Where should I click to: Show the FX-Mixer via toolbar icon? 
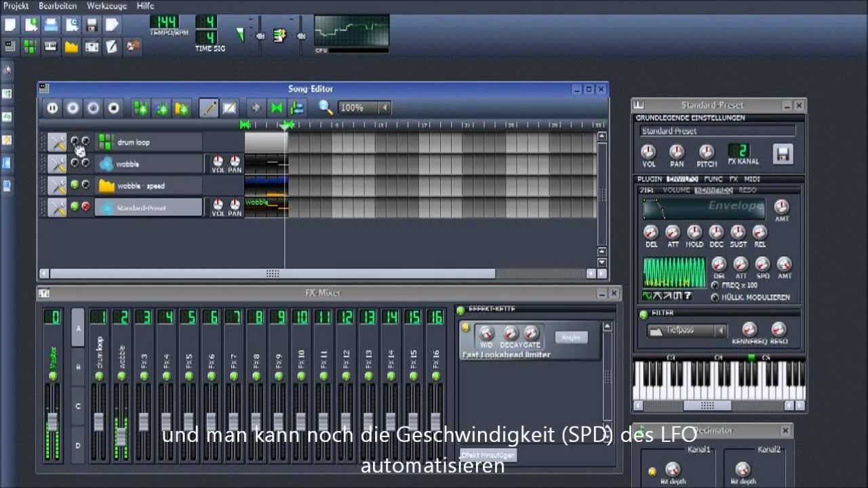point(92,46)
